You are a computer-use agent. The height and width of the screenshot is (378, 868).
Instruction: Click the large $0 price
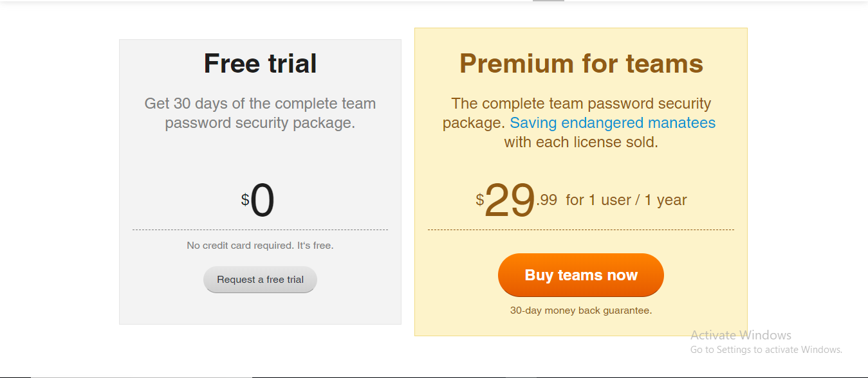coord(258,201)
